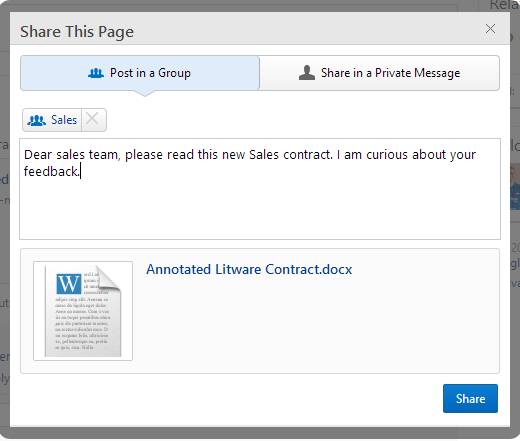The image size is (520, 441).
Task: Place cursor after the word feedback
Action: coord(80,172)
